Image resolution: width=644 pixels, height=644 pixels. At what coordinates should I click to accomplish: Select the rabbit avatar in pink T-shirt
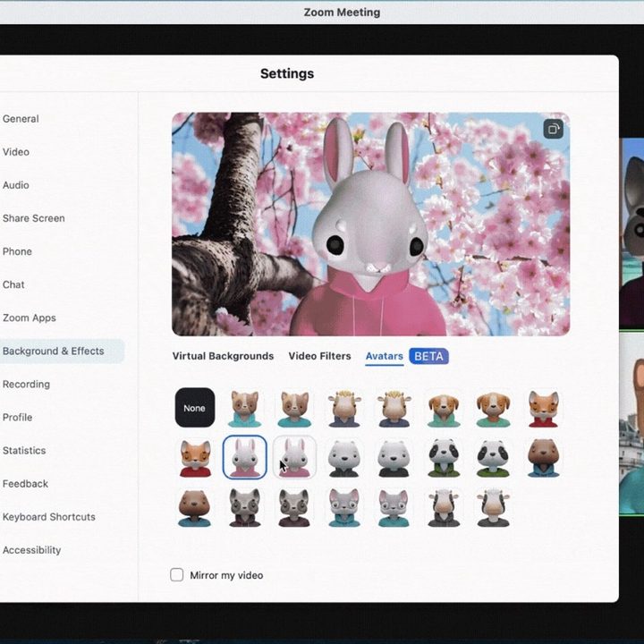pyautogui.click(x=294, y=458)
